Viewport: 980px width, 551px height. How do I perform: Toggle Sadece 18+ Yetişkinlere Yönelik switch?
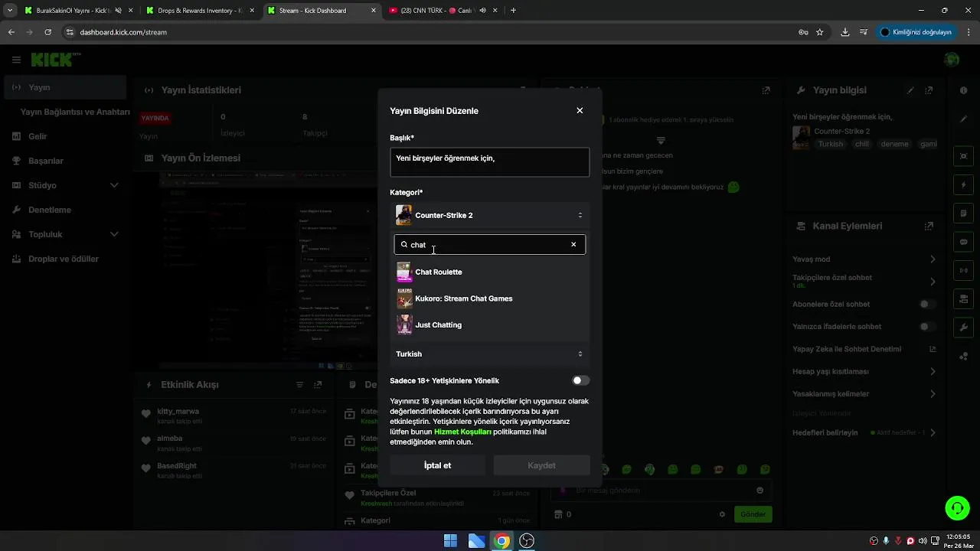coord(581,380)
